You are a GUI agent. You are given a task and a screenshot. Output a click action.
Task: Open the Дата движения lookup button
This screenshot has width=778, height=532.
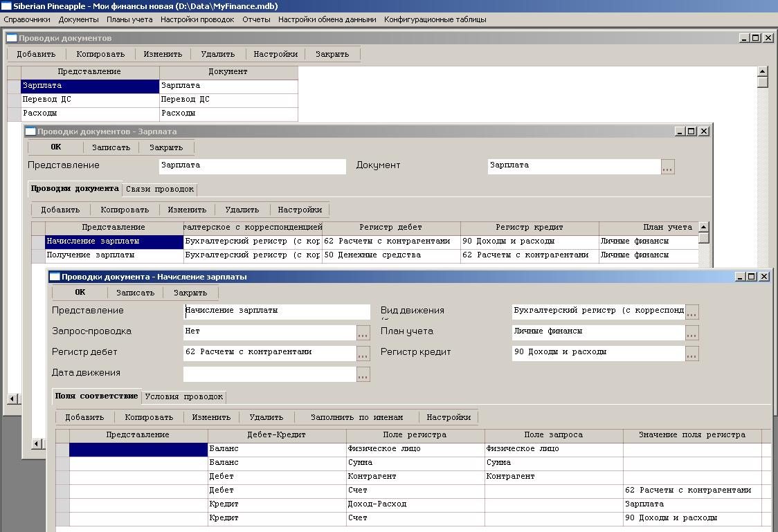click(363, 375)
